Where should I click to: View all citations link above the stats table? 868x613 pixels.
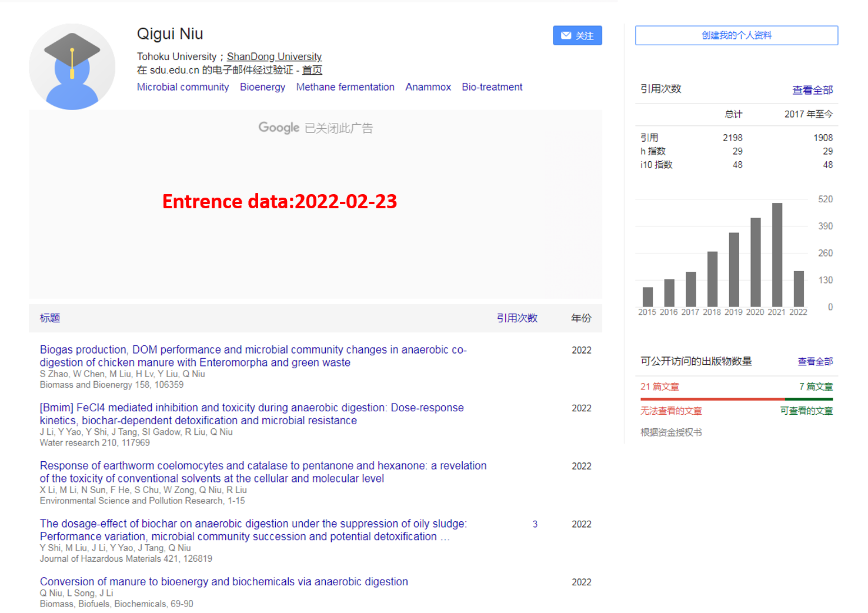coord(812,90)
